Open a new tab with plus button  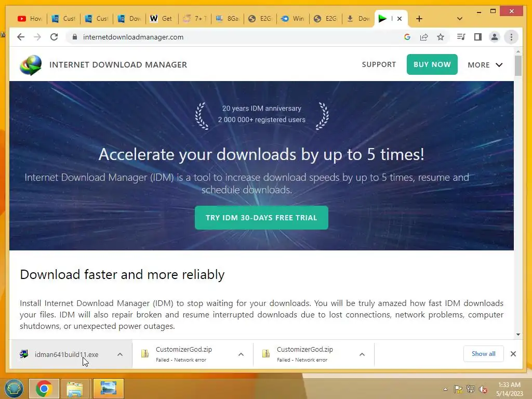(x=419, y=19)
